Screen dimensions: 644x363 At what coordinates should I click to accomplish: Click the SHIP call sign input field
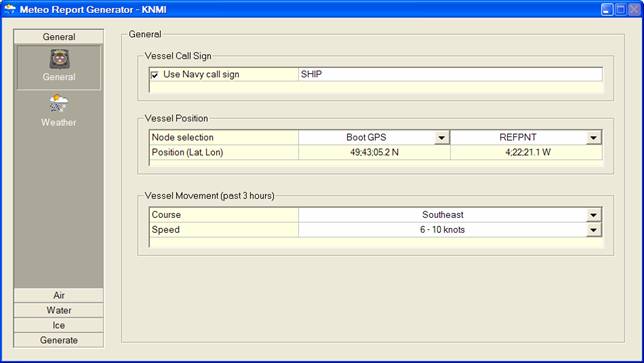point(450,74)
